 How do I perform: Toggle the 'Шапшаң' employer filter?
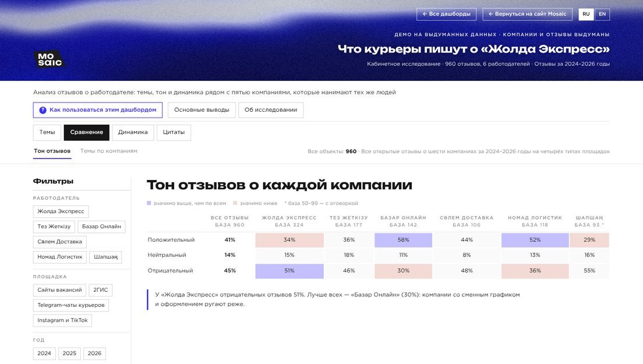[x=105, y=257]
